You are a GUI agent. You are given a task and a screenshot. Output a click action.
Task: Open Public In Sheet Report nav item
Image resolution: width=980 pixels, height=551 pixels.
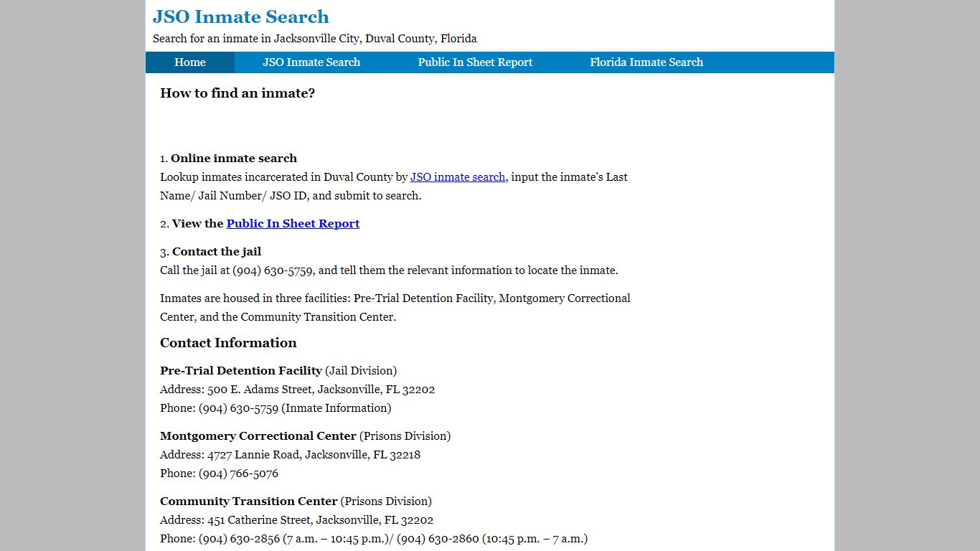[x=475, y=62]
